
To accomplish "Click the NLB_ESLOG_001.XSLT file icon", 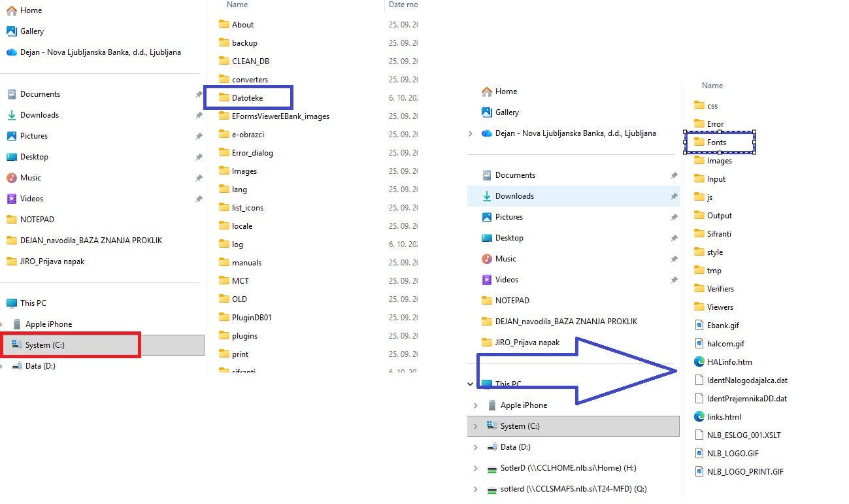I will point(699,435).
